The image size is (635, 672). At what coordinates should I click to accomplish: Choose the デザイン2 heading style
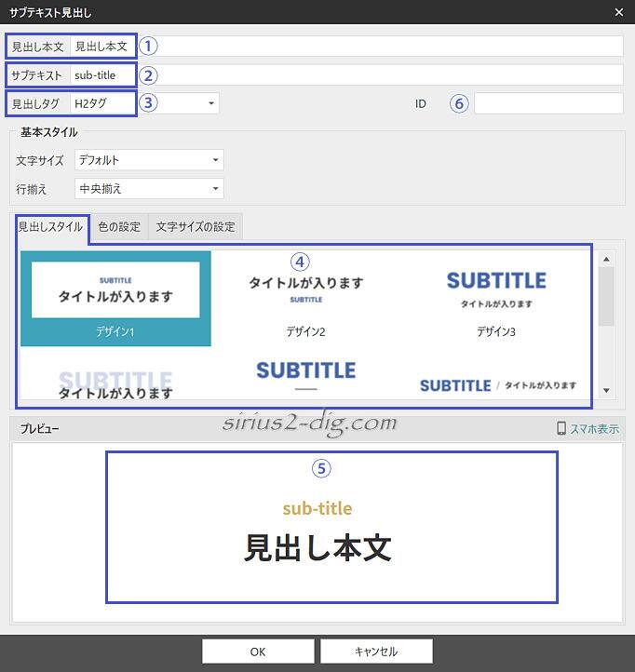305,298
